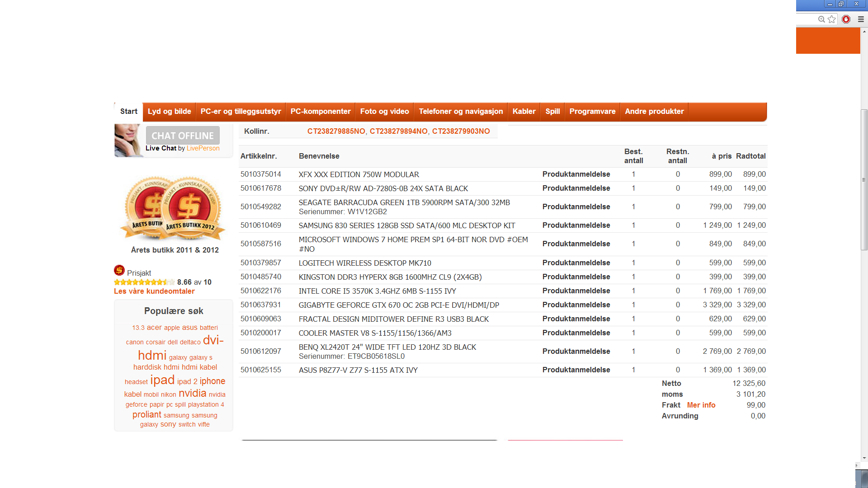Viewport: 868px width, 488px height.
Task: Search popular tag acer
Action: (154, 328)
